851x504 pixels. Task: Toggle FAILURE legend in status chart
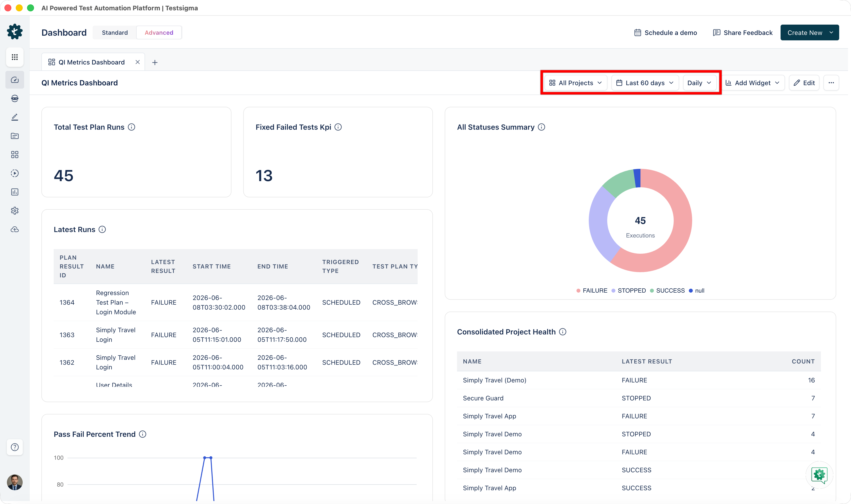[592, 290]
